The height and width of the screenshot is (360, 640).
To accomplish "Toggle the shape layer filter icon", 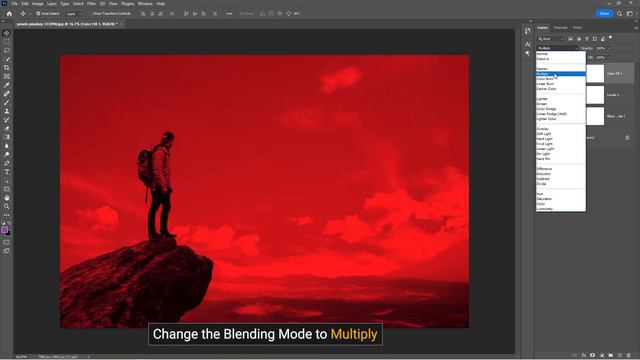I will 595,39.
